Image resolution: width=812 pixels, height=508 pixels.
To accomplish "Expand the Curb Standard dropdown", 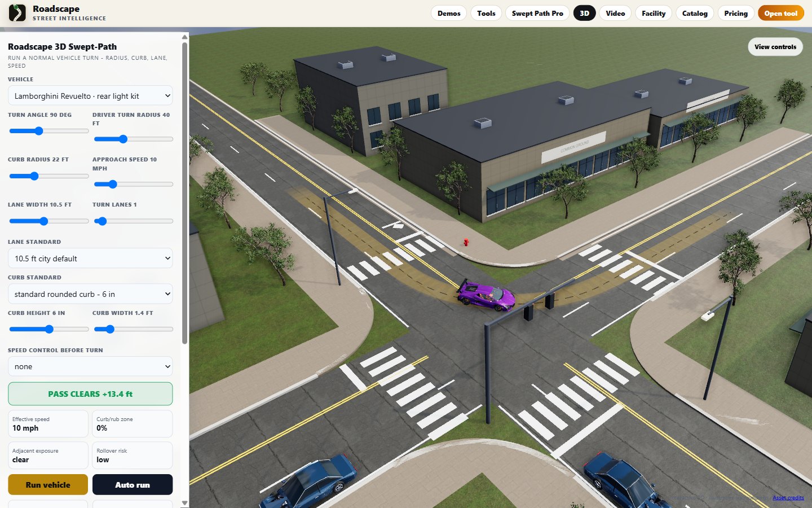I will coord(90,294).
